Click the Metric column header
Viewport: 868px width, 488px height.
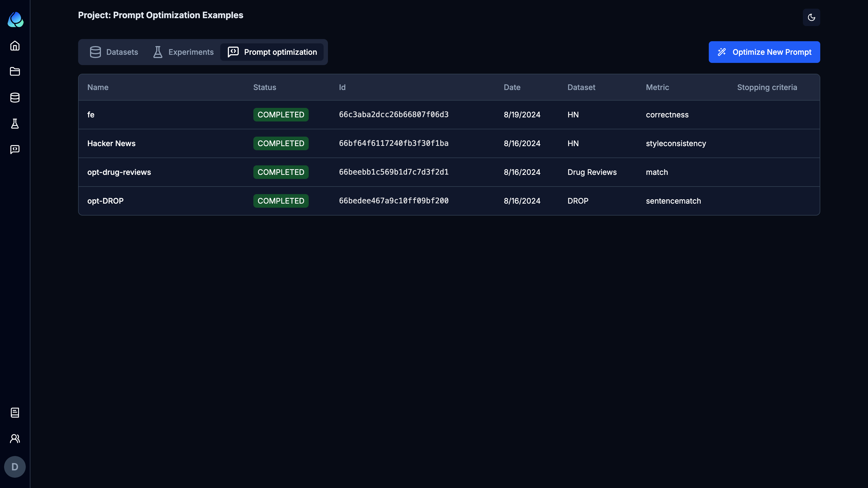click(658, 87)
